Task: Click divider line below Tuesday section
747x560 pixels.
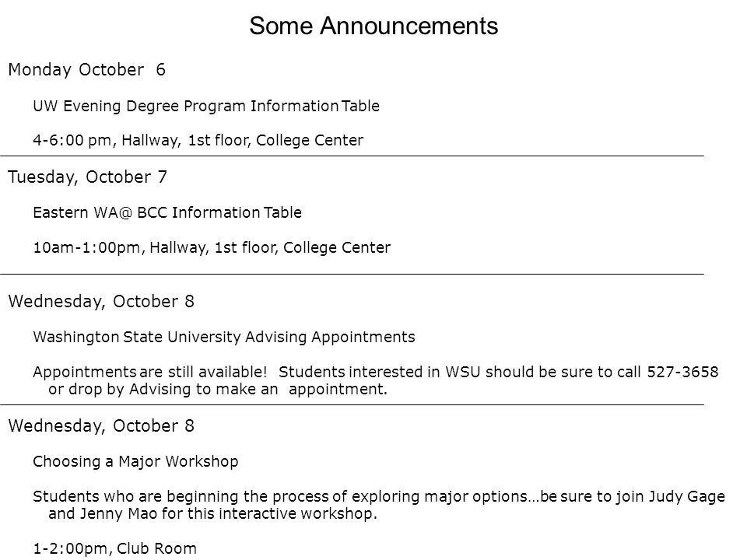Action: pos(352,275)
